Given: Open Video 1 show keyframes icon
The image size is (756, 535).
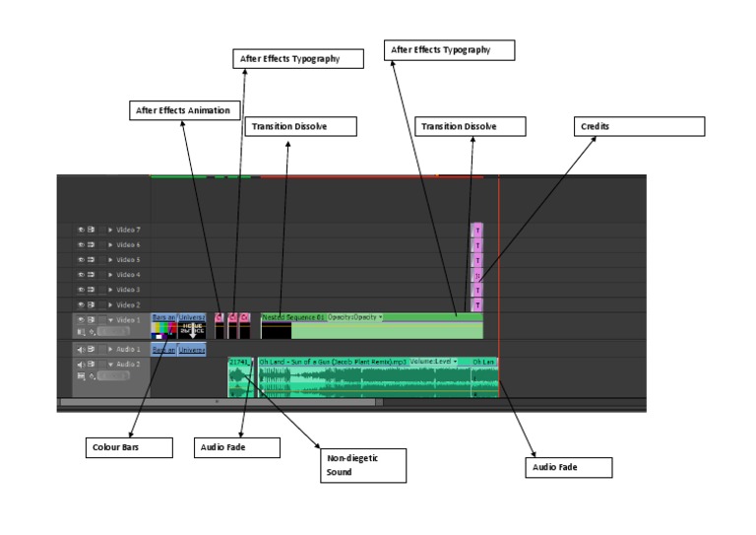Looking at the screenshot, I should pyautogui.click(x=92, y=332).
